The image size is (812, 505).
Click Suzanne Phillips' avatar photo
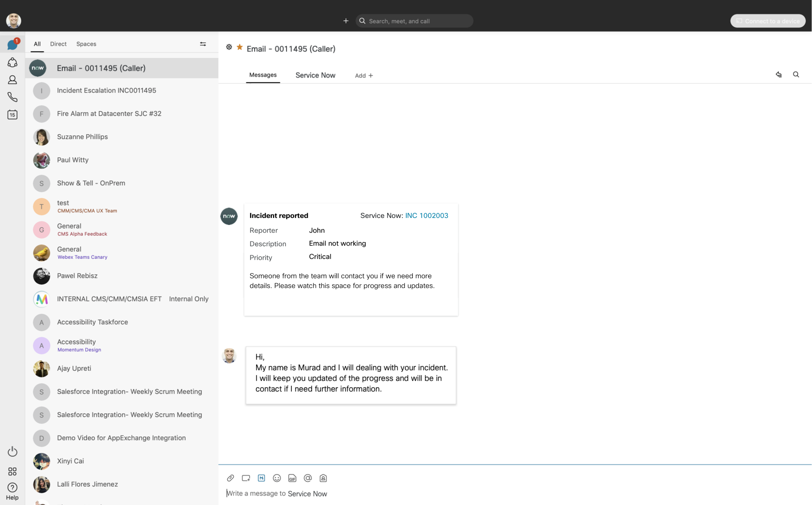(42, 137)
